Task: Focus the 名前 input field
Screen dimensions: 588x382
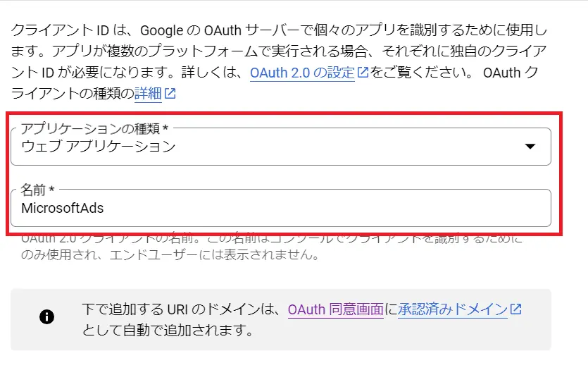Action: click(280, 208)
